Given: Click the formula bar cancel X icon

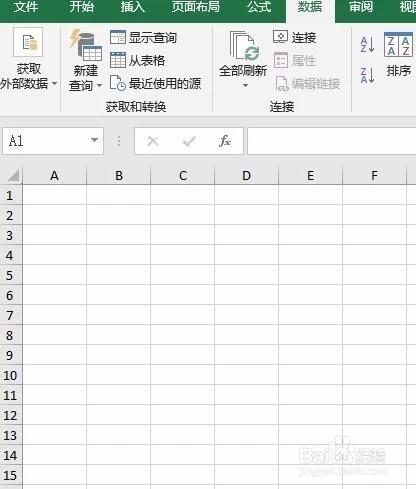Looking at the screenshot, I should [x=153, y=141].
